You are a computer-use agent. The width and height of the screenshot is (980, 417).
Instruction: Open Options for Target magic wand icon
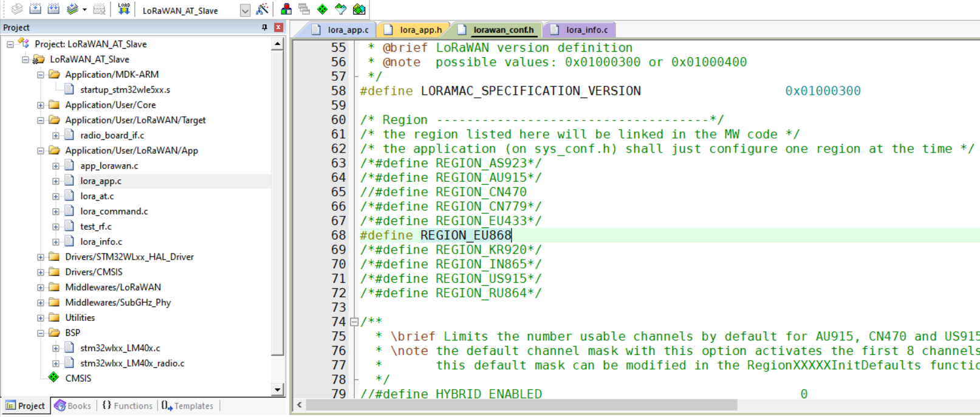click(x=262, y=9)
